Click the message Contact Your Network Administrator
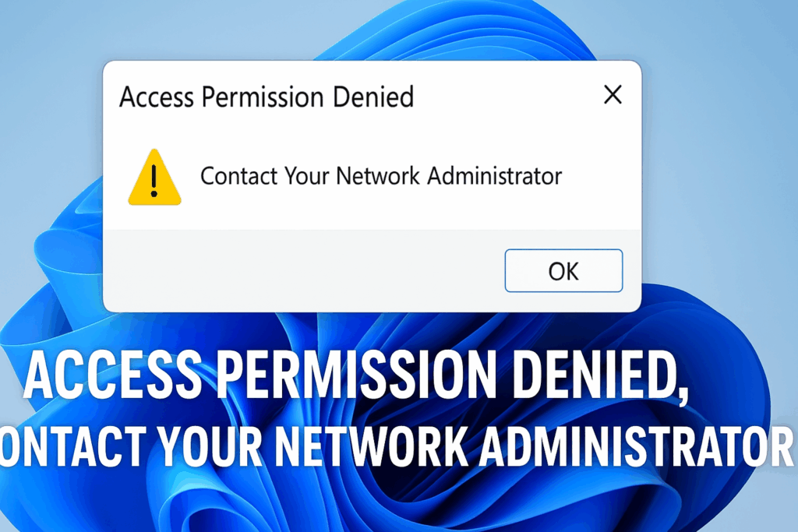The width and height of the screenshot is (798, 532). pos(381,176)
